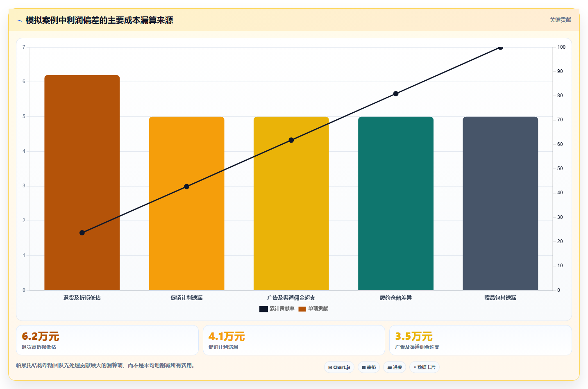Click the 进度 tag
Image resolution: width=588 pixels, height=389 pixels.
(x=395, y=367)
